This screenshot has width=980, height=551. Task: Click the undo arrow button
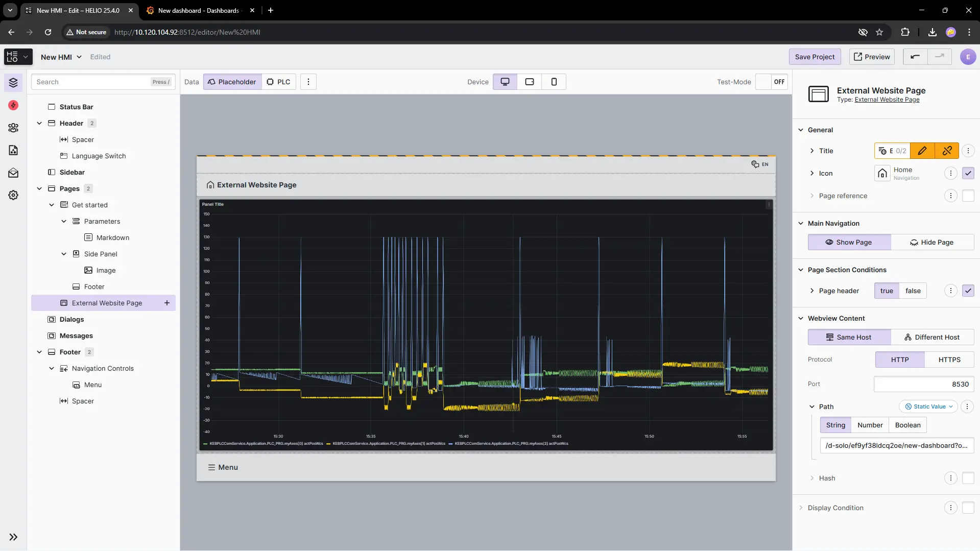point(915,57)
